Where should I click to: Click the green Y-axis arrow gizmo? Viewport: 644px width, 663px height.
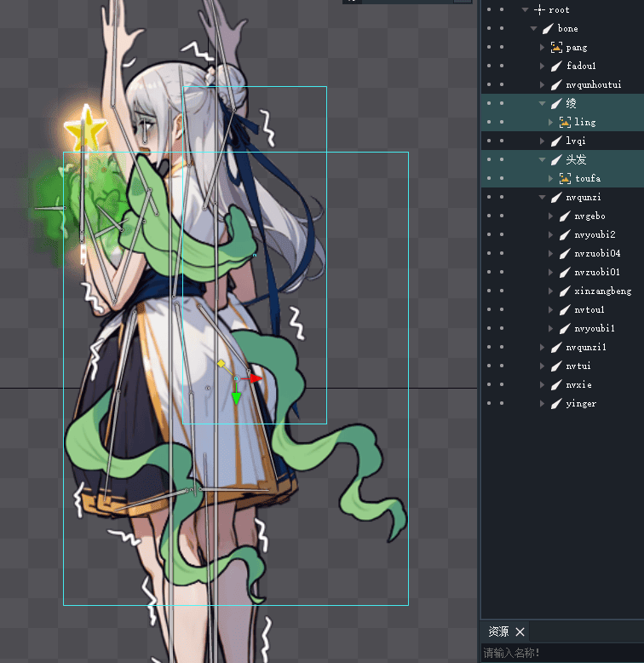(x=236, y=399)
